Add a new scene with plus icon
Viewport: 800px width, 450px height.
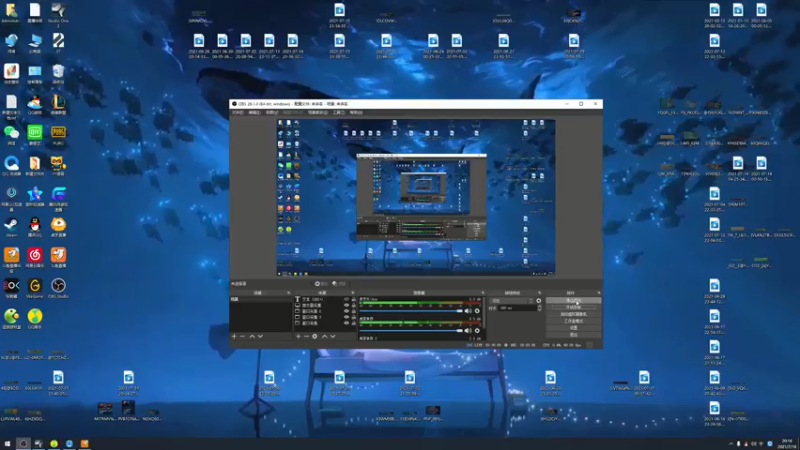pyautogui.click(x=234, y=337)
